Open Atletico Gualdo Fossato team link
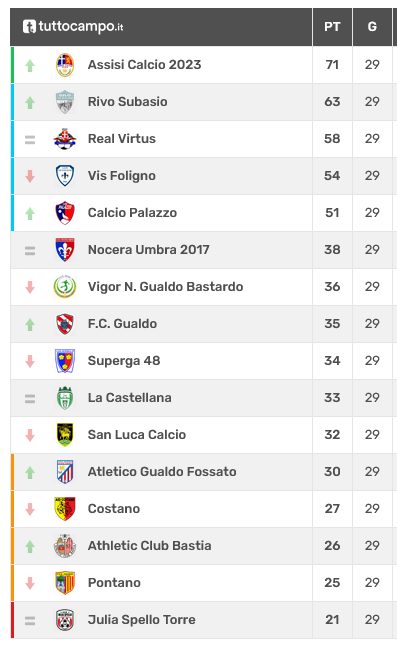This screenshot has height=646, width=397. [x=162, y=472]
